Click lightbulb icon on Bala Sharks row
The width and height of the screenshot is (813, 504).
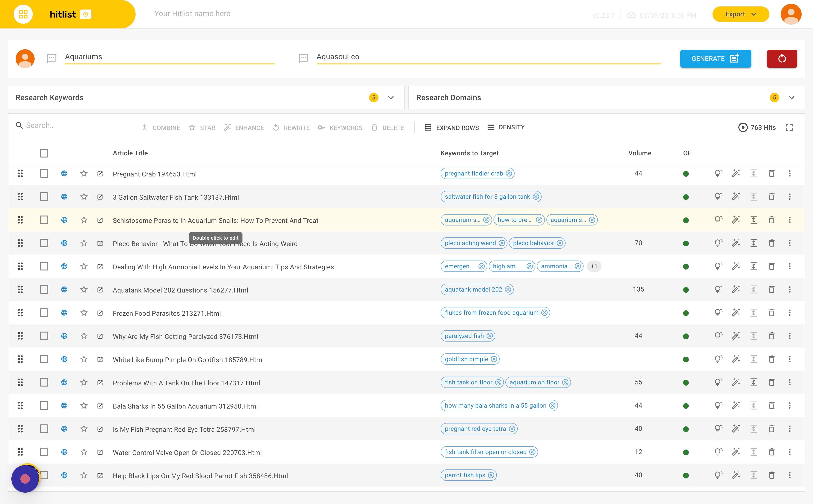(x=718, y=405)
